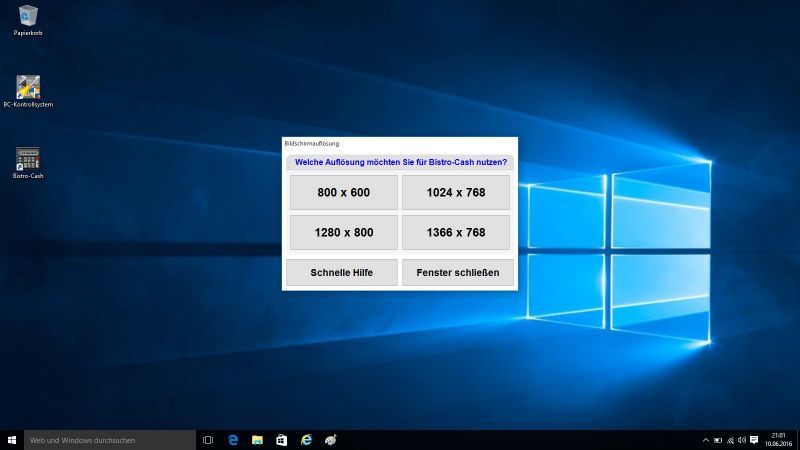Open File Explorer from the taskbar

tap(257, 440)
